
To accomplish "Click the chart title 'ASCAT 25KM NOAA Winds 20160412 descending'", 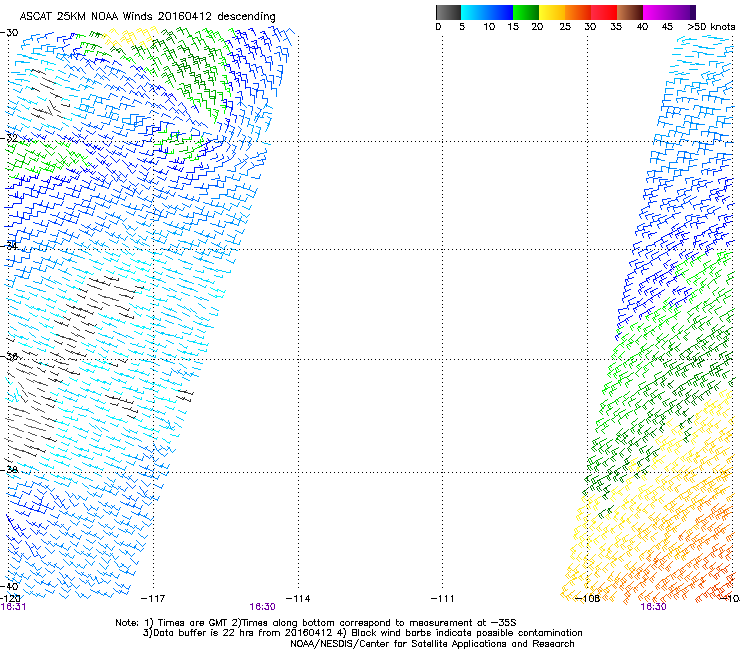I will tap(147, 17).
